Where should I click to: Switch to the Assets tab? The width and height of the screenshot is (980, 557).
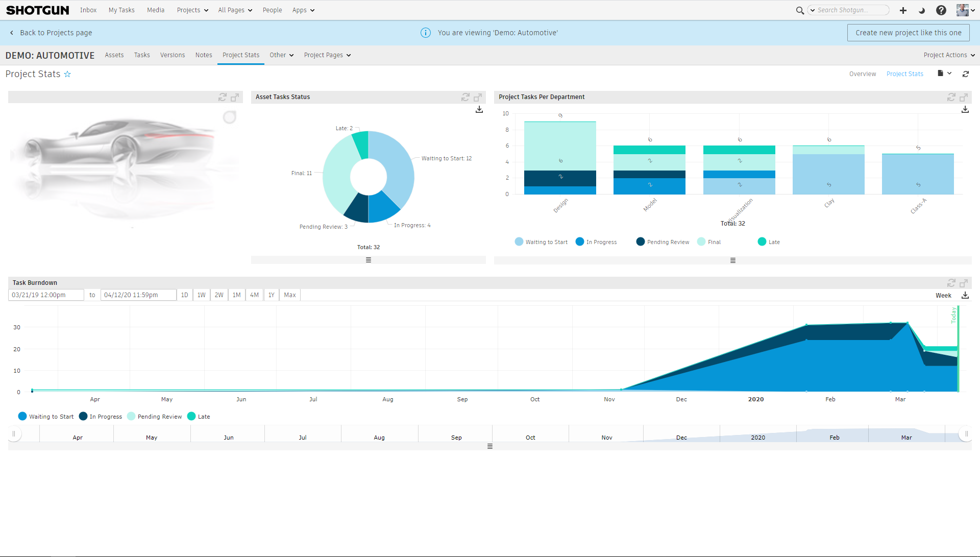[114, 55]
